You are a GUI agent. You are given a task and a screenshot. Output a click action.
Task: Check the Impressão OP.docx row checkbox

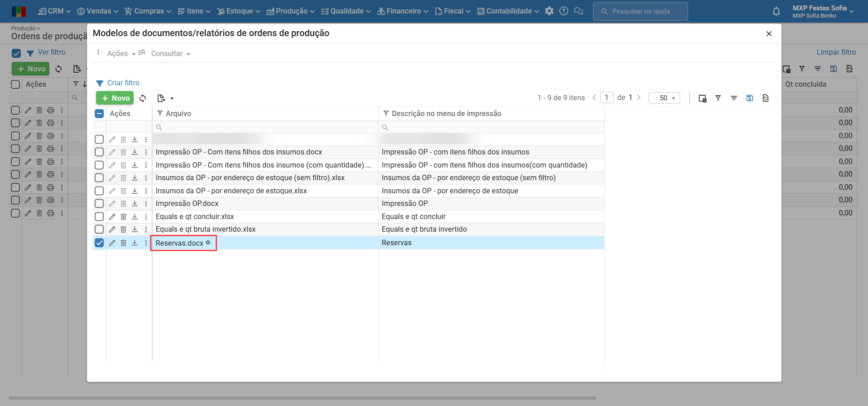[x=99, y=204]
